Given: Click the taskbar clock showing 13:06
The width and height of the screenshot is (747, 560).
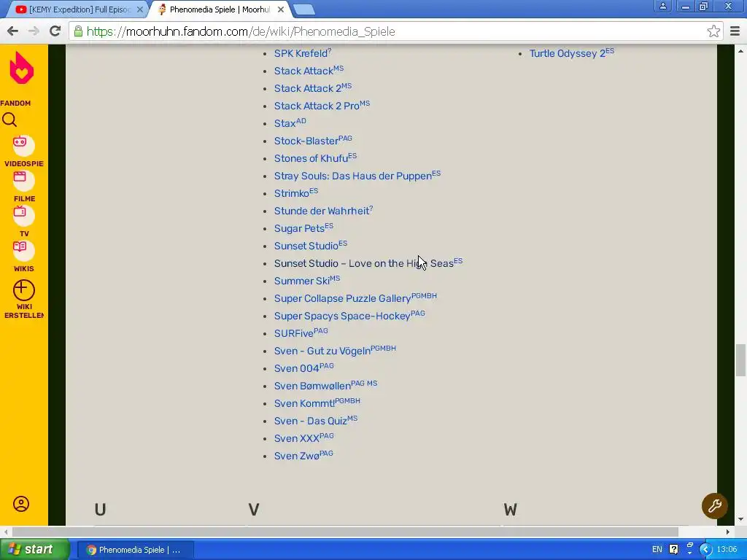Looking at the screenshot, I should pos(727,550).
